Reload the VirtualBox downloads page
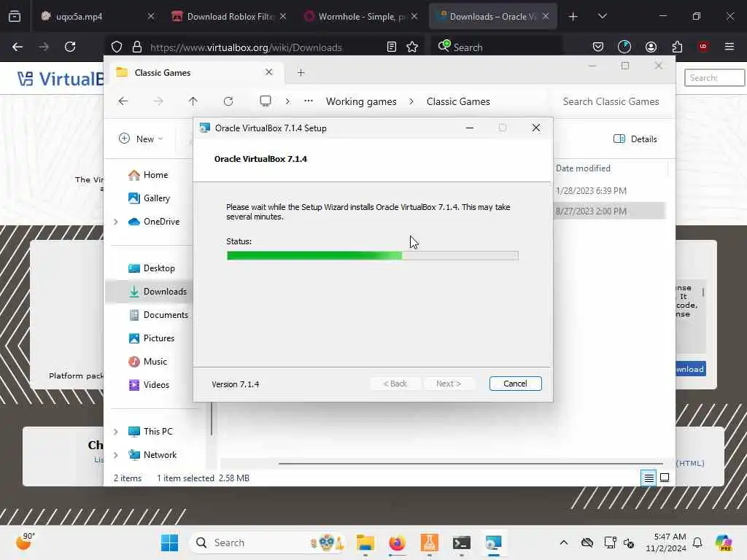Image resolution: width=747 pixels, height=560 pixels. pyautogui.click(x=70, y=47)
